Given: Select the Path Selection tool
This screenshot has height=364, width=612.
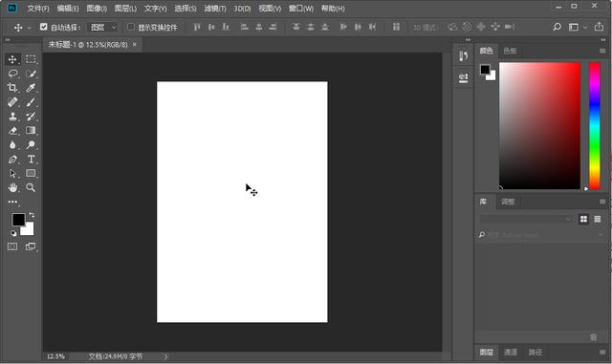Looking at the screenshot, I should (12, 173).
